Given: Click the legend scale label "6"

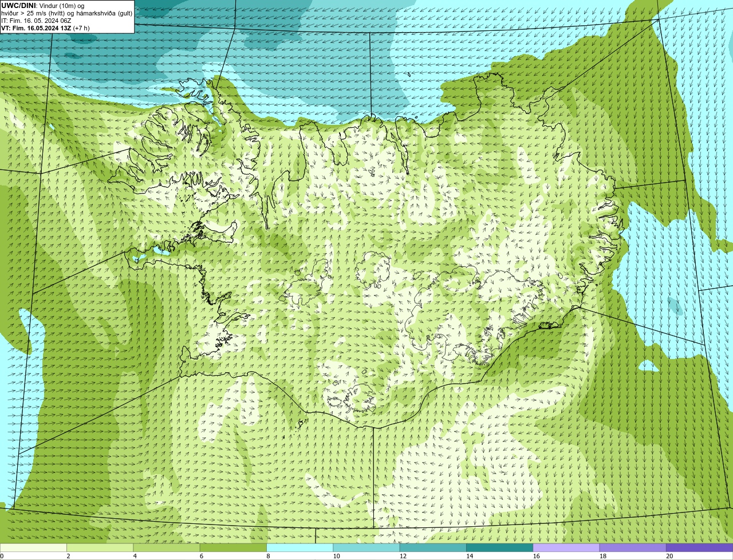Looking at the screenshot, I should coord(202,556).
